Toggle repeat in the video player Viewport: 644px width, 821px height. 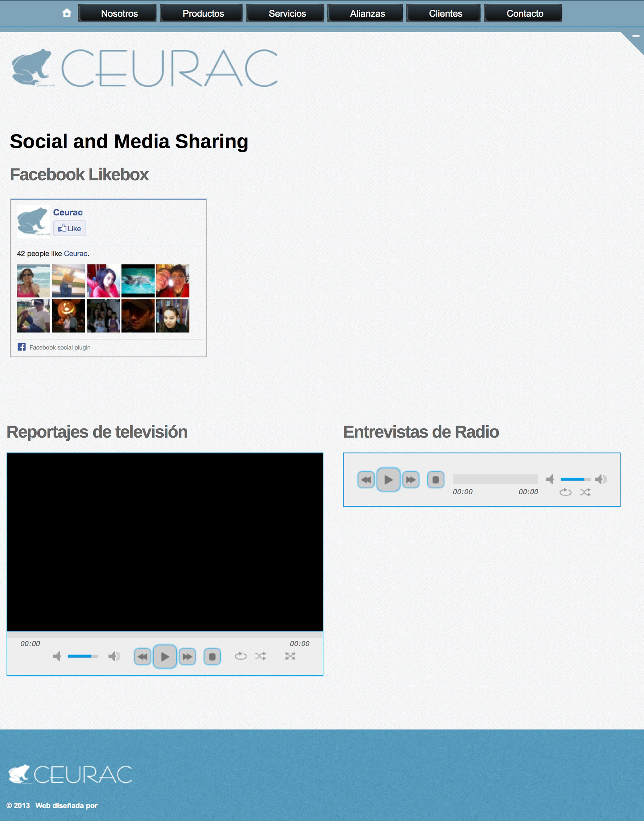point(240,656)
